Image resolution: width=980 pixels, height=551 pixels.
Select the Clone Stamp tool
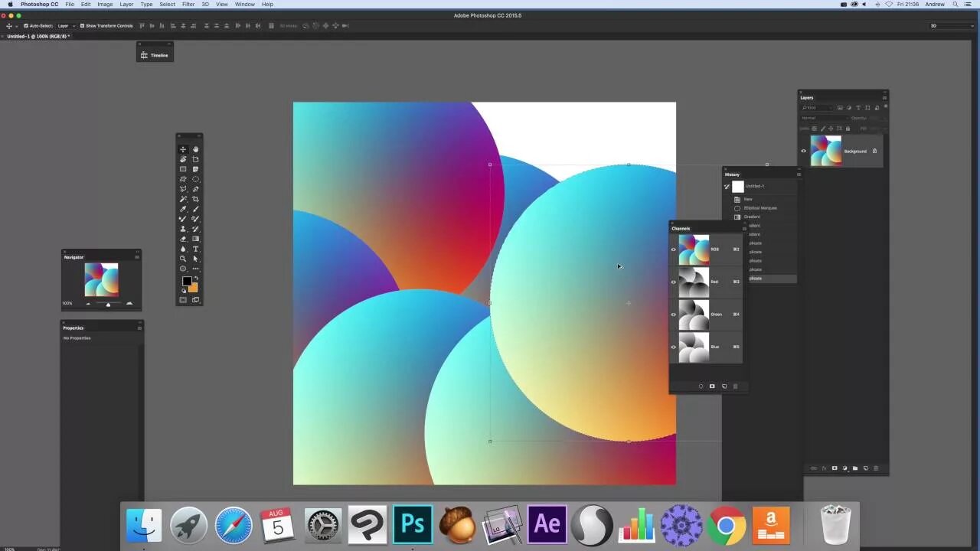183,229
